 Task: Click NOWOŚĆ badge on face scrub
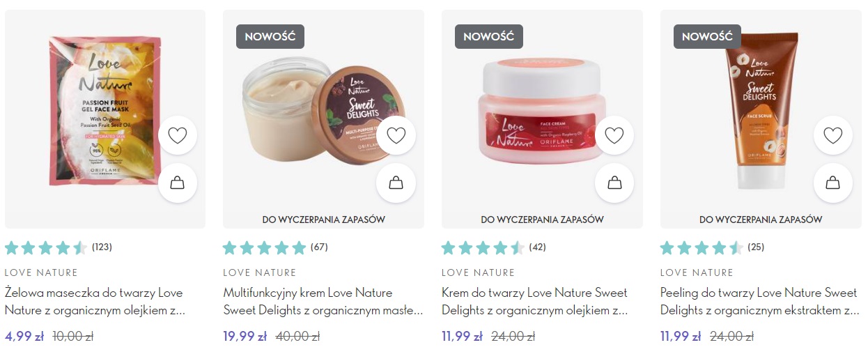[707, 37]
